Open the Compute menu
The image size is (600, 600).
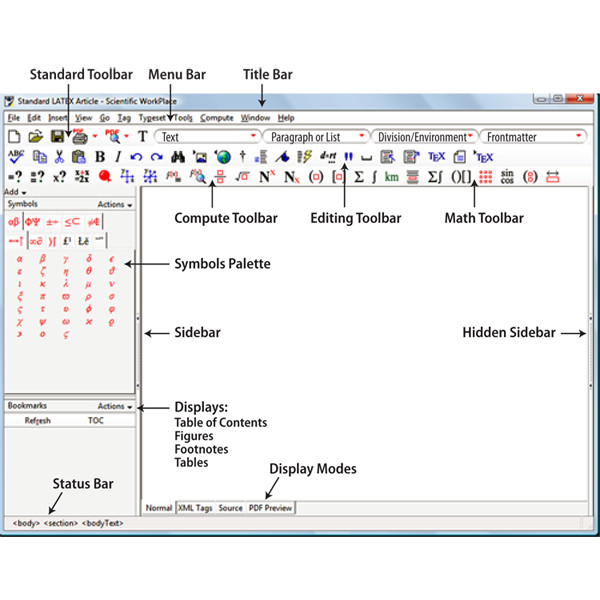coord(217,117)
